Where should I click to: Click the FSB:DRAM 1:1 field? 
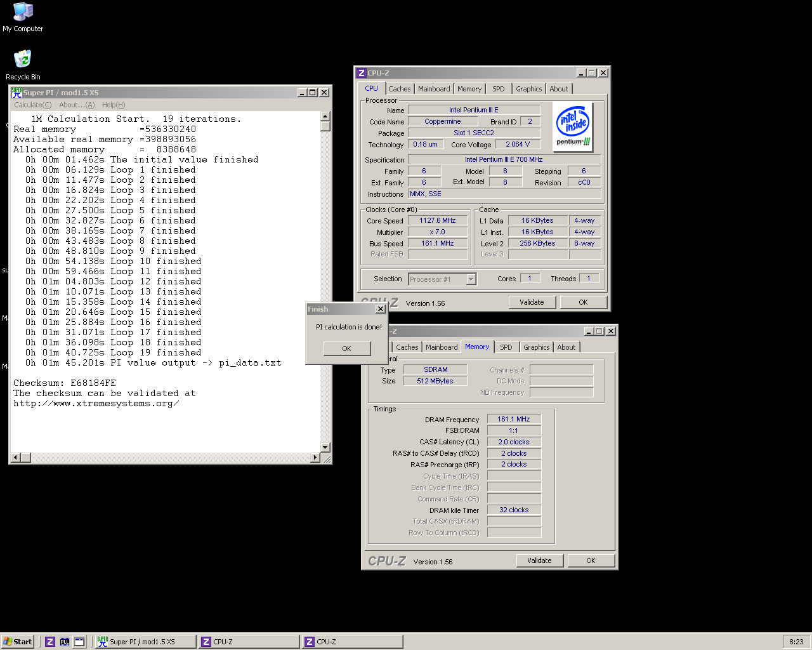pos(514,430)
